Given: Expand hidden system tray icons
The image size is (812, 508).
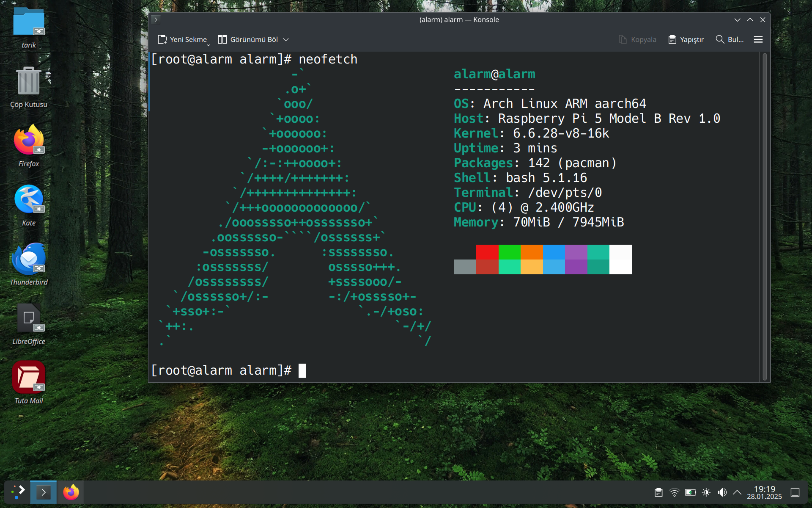Looking at the screenshot, I should coord(737,492).
